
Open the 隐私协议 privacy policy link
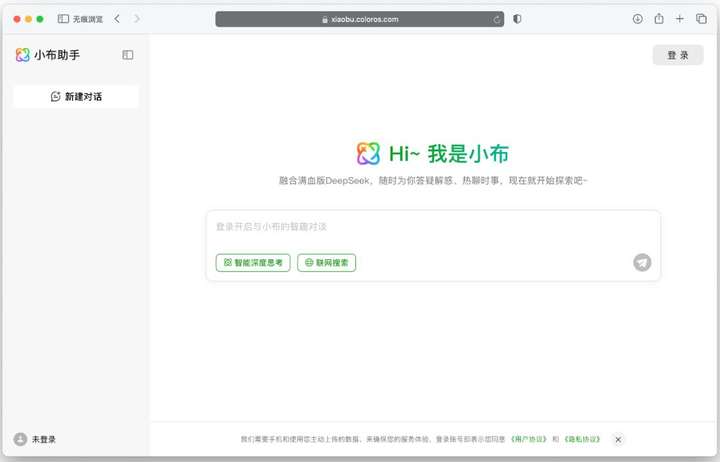point(582,439)
